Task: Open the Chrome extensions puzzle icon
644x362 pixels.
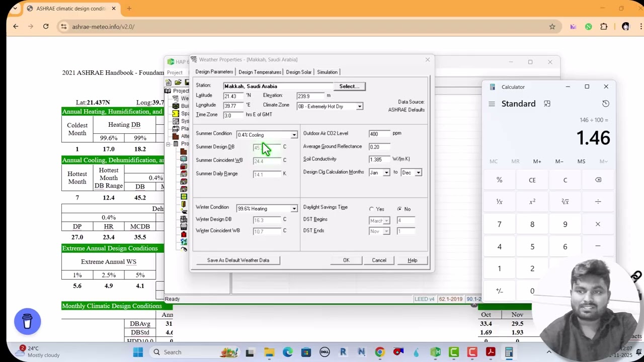Action: point(604,27)
